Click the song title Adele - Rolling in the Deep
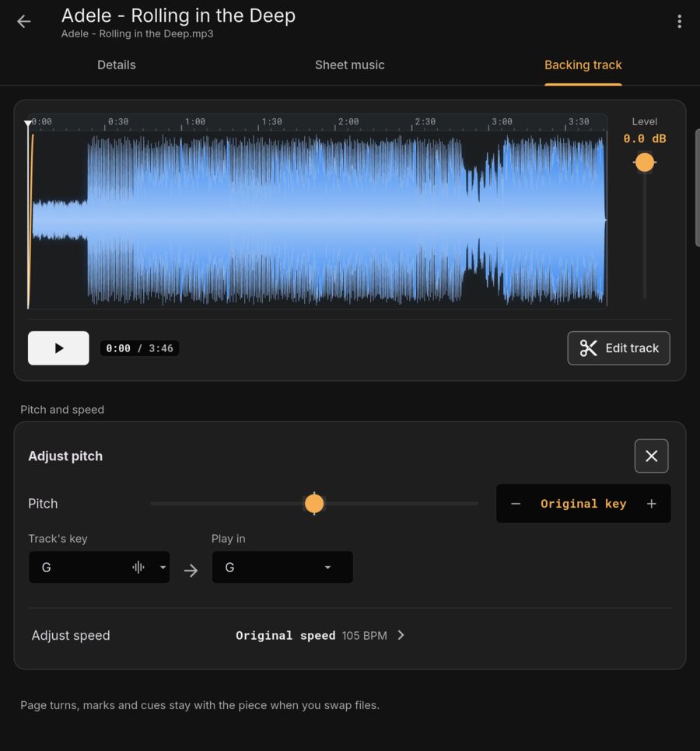The image size is (700, 751). click(178, 16)
